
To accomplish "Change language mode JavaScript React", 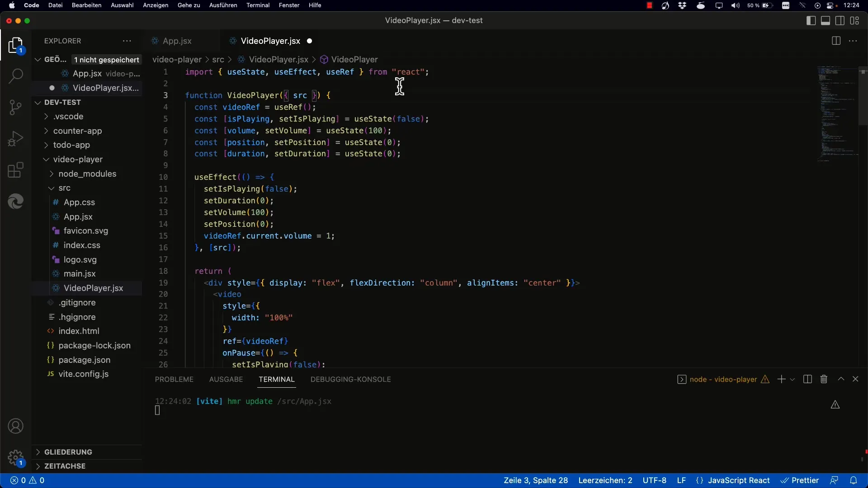I will coord(739,480).
